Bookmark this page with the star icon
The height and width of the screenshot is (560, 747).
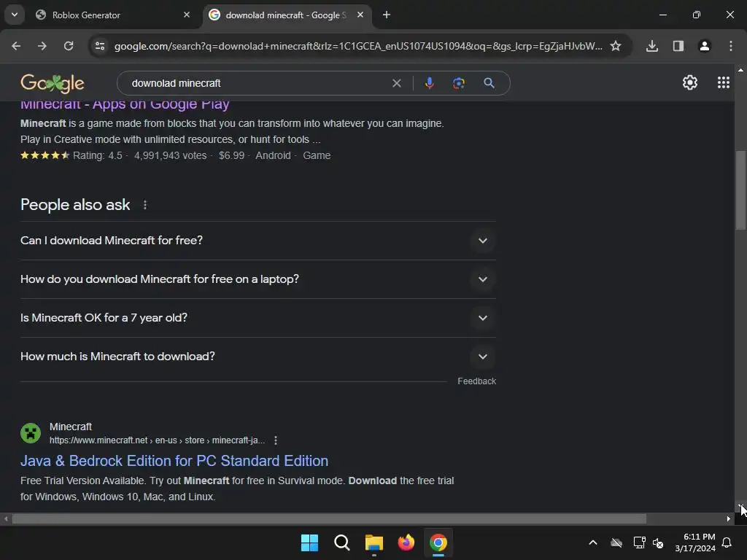click(x=616, y=46)
